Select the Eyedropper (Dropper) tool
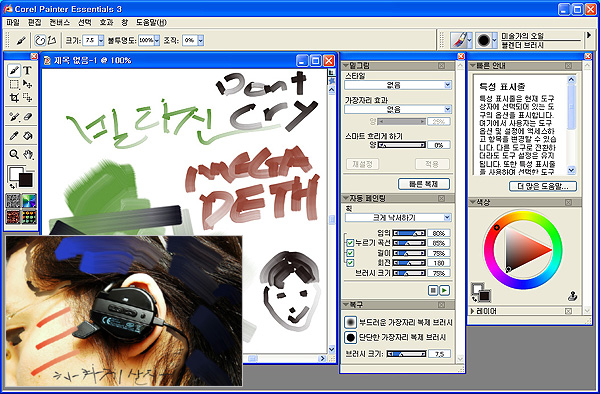This screenshot has width=600, height=394. click(14, 136)
